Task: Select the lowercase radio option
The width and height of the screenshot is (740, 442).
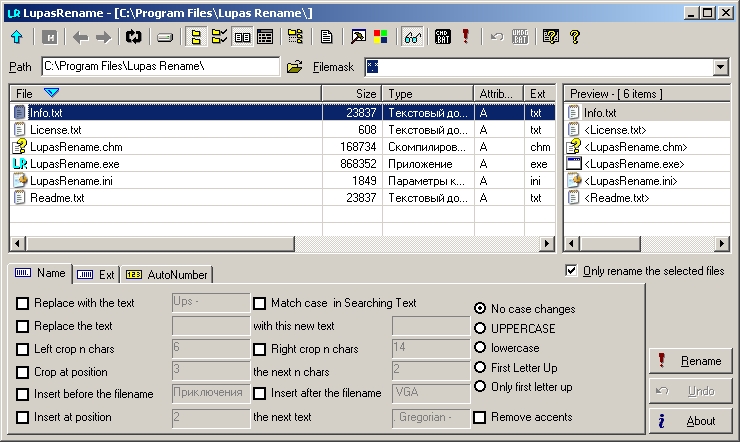Action: pos(480,348)
